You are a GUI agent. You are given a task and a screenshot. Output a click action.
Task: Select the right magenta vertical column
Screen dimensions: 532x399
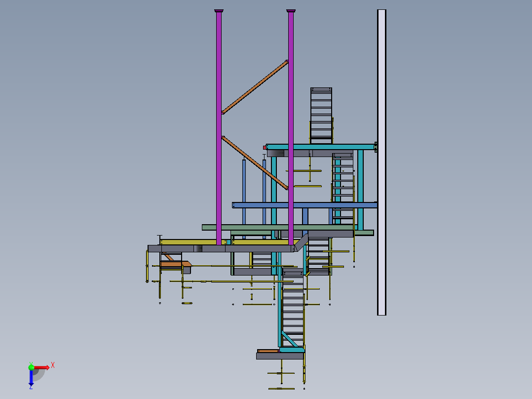point(291,127)
